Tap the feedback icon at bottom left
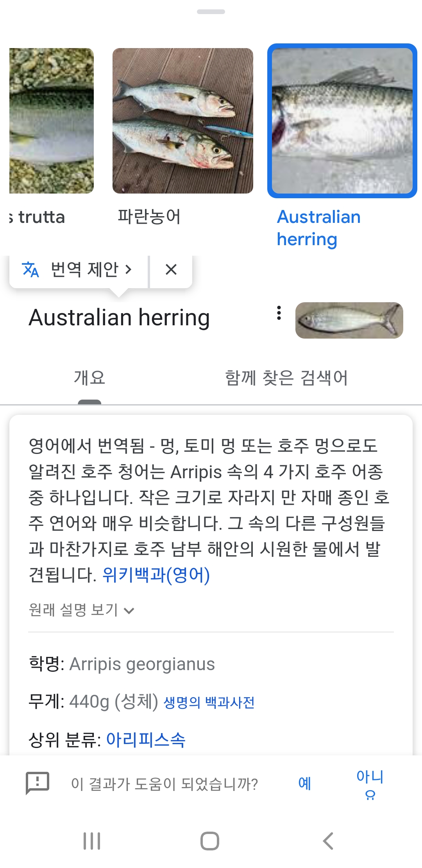The image size is (422, 868). pos(37,783)
